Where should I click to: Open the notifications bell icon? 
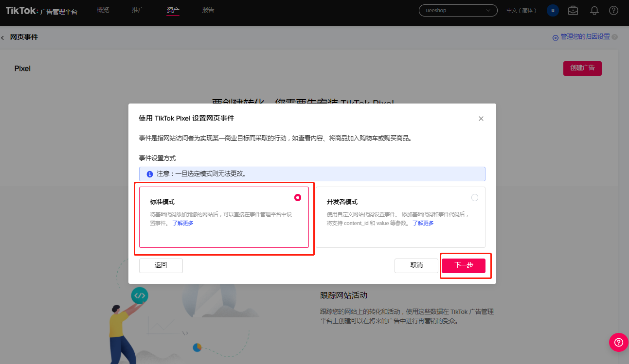click(594, 10)
